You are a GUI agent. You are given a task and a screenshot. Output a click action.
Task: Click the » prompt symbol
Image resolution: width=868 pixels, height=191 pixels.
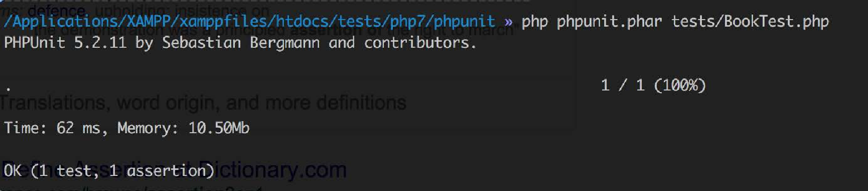(x=509, y=22)
